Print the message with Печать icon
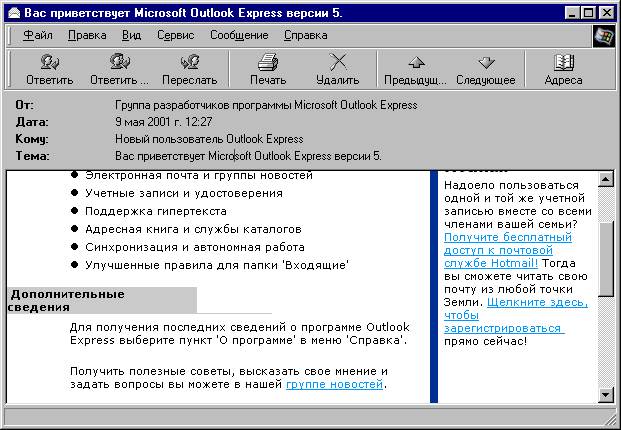 point(268,62)
